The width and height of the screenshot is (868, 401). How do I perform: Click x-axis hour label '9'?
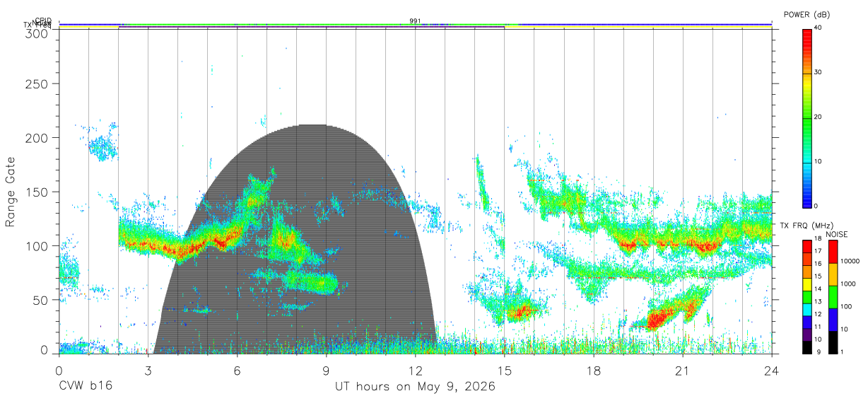[x=327, y=371]
